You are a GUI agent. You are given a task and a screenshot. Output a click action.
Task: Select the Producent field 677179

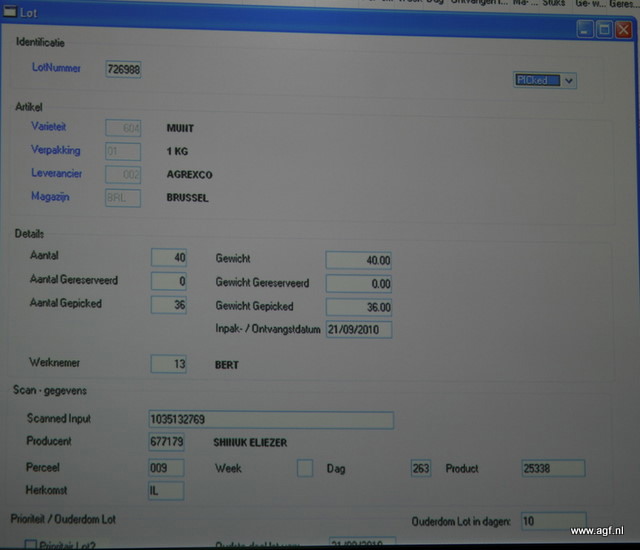(166, 442)
